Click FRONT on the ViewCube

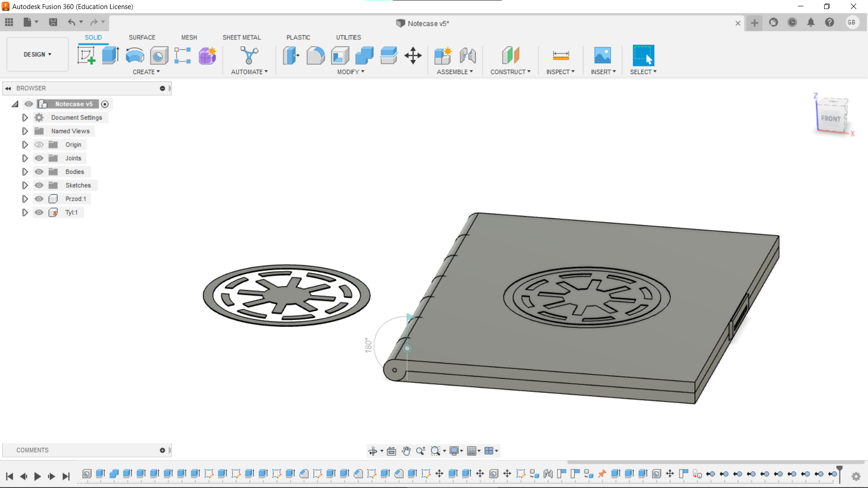(x=832, y=118)
